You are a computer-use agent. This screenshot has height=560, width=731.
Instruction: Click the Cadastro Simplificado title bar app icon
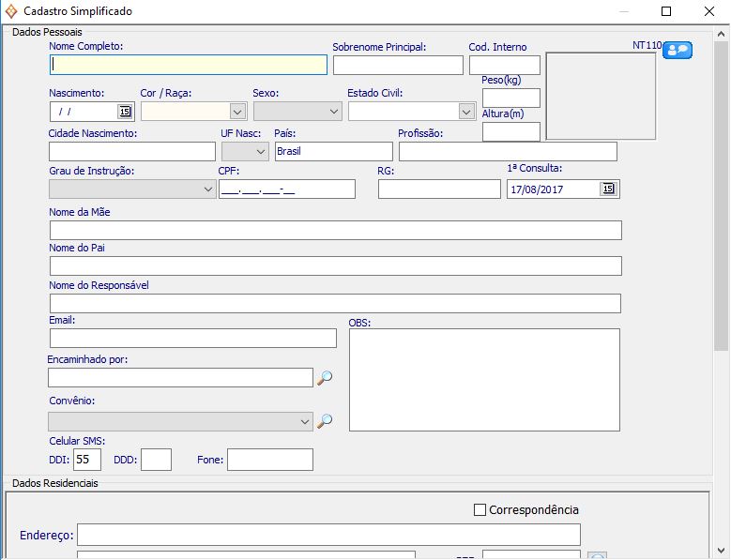click(11, 11)
